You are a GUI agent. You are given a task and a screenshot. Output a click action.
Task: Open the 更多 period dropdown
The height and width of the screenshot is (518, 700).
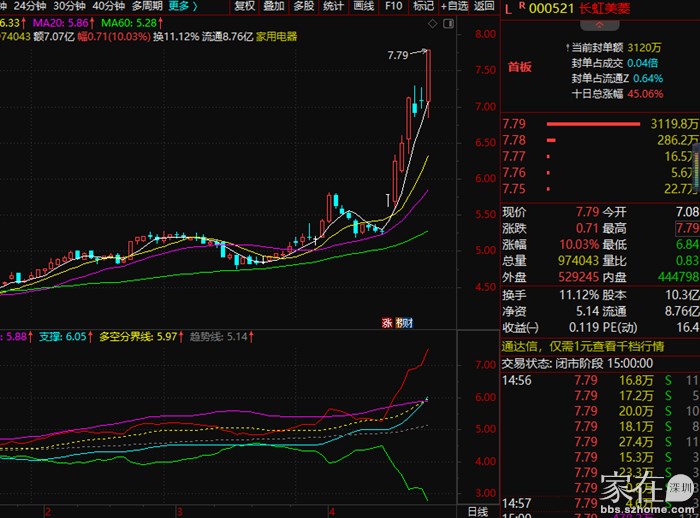182,6
